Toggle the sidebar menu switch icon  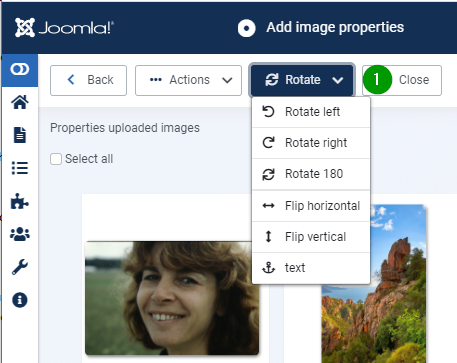click(x=20, y=69)
